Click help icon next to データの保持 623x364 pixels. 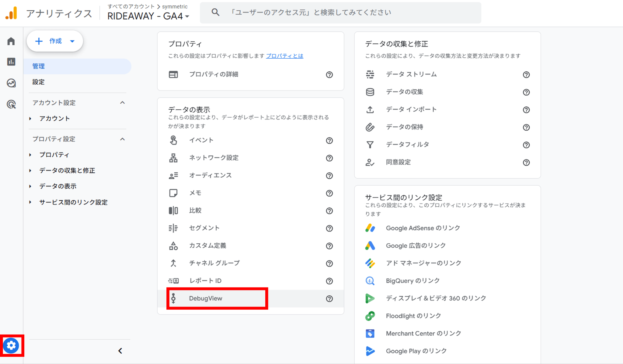coord(526,127)
